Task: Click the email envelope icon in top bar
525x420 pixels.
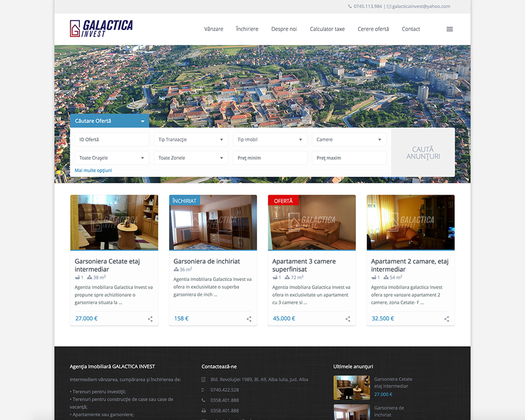Action: (x=389, y=7)
